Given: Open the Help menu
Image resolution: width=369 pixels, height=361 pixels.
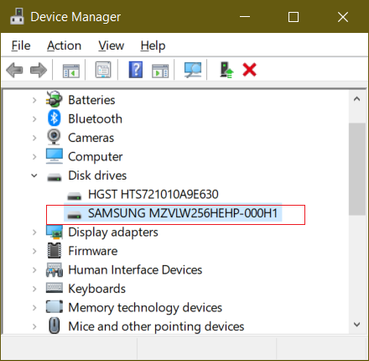Looking at the screenshot, I should tap(153, 46).
